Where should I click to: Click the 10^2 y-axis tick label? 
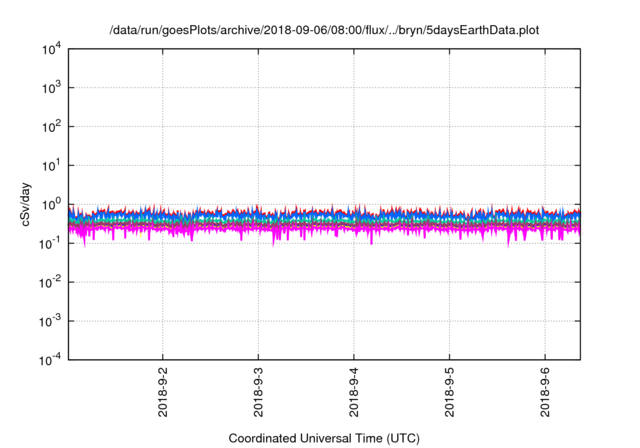51,127
